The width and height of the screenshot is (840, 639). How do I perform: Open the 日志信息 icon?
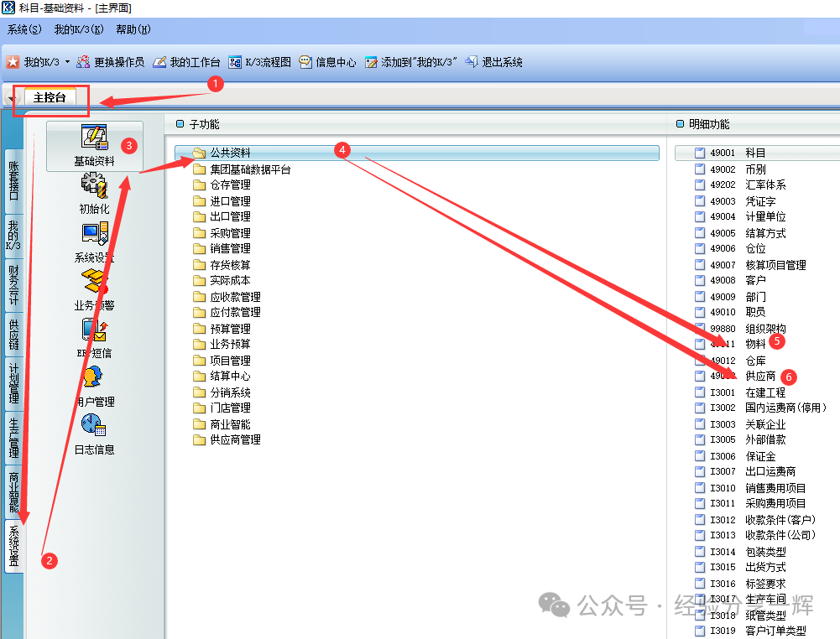94,426
